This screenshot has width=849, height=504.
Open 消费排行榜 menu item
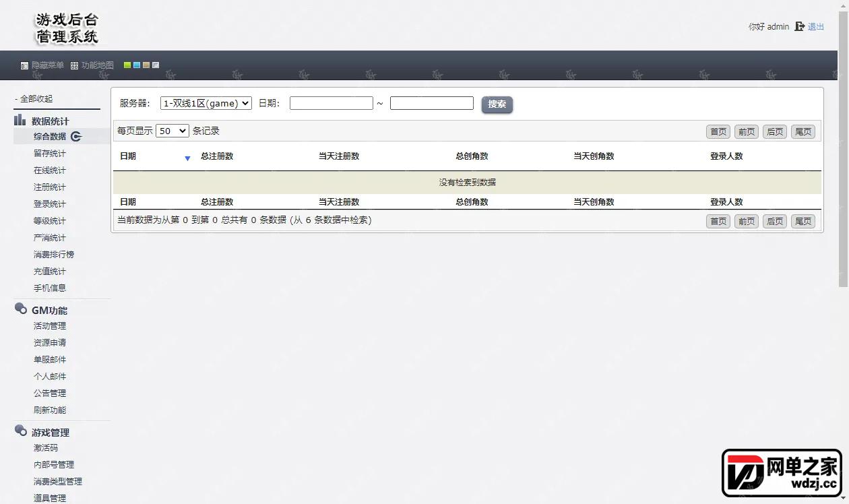(x=54, y=255)
